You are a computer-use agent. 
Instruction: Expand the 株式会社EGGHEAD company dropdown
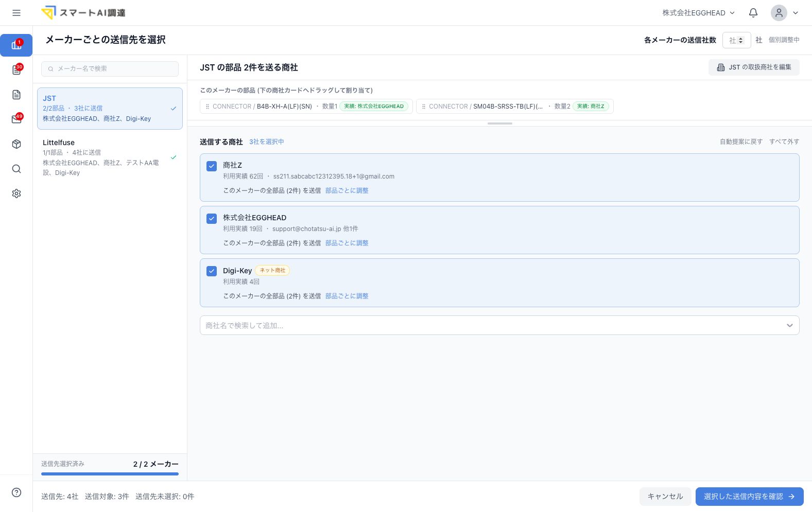click(x=698, y=13)
